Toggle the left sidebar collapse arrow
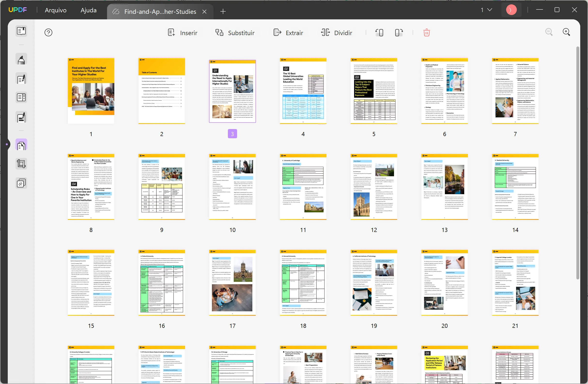Image resolution: width=588 pixels, height=384 pixels. [7, 144]
